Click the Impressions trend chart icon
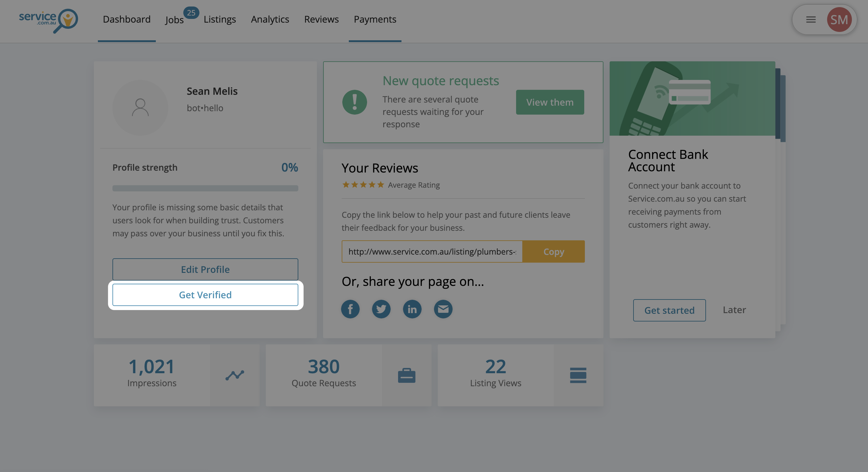 (235, 375)
